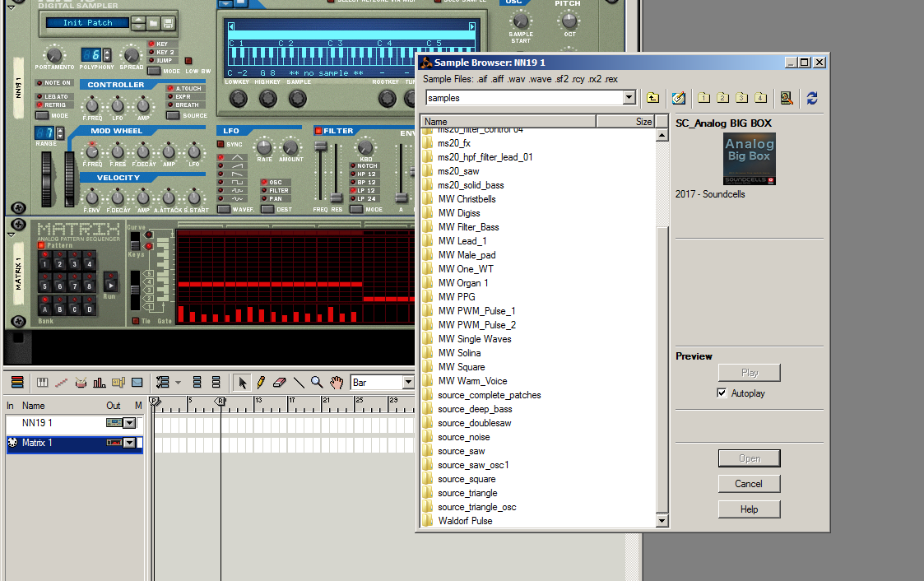Screen dimensions: 924x581
Task: Select Matrix bank button A
Action: [44, 308]
